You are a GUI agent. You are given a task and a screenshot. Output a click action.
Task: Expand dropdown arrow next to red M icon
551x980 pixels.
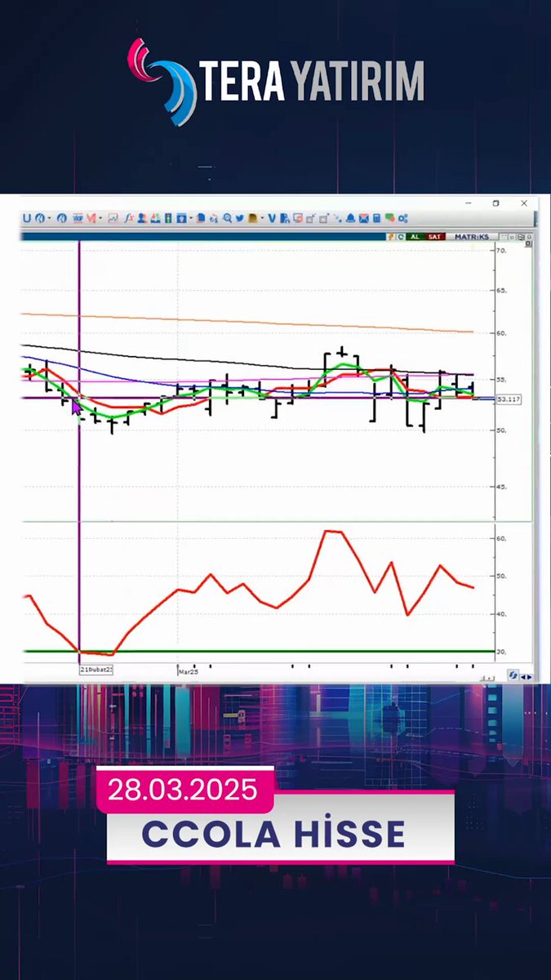tap(100, 218)
